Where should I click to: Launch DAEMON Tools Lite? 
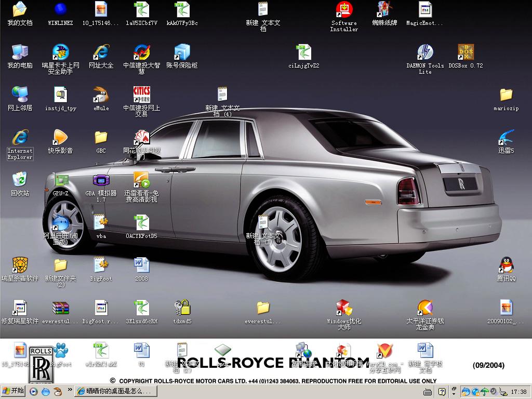point(425,52)
